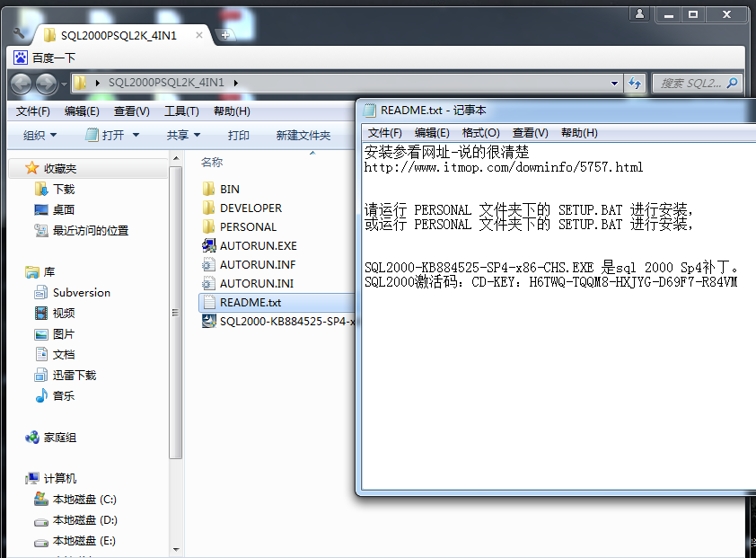Click the search magnifier icon
Image resolution: width=756 pixels, height=558 pixels.
732,83
